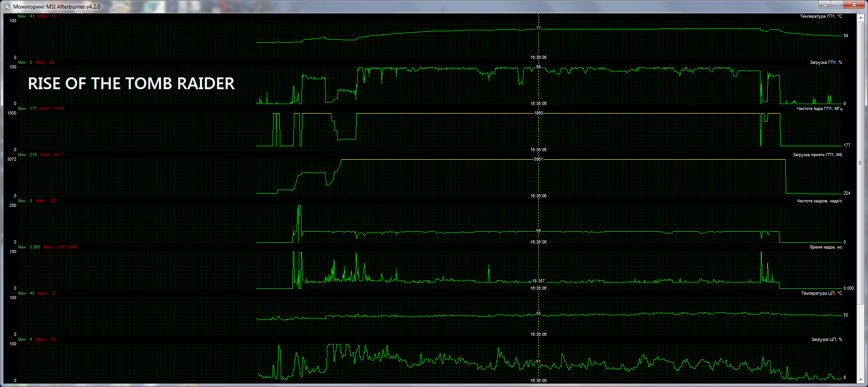Click inside the GPU memory usage graph
Viewport: 868px width, 387px height.
(429, 177)
